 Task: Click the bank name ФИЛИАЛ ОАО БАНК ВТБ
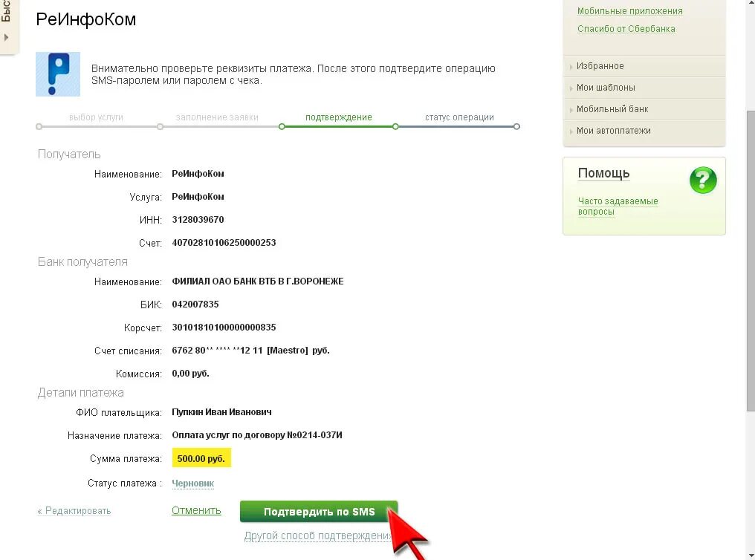(x=258, y=281)
